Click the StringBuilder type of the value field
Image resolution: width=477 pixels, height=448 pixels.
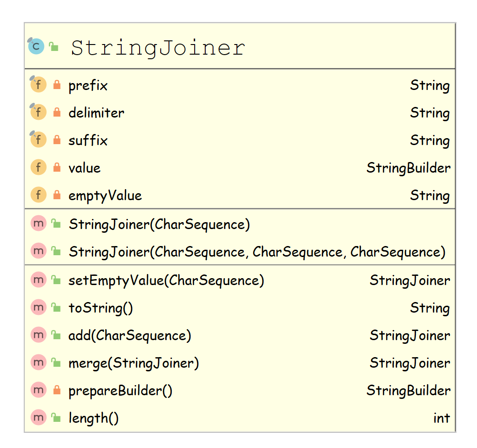click(x=408, y=168)
